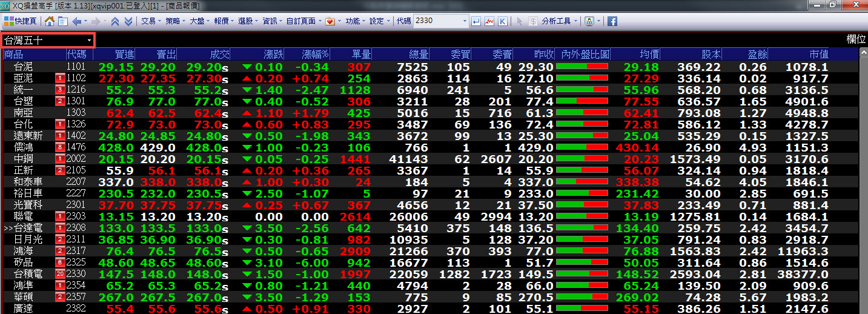Open the 選股 menu
The width and height of the screenshot is (868, 314).
click(x=248, y=21)
